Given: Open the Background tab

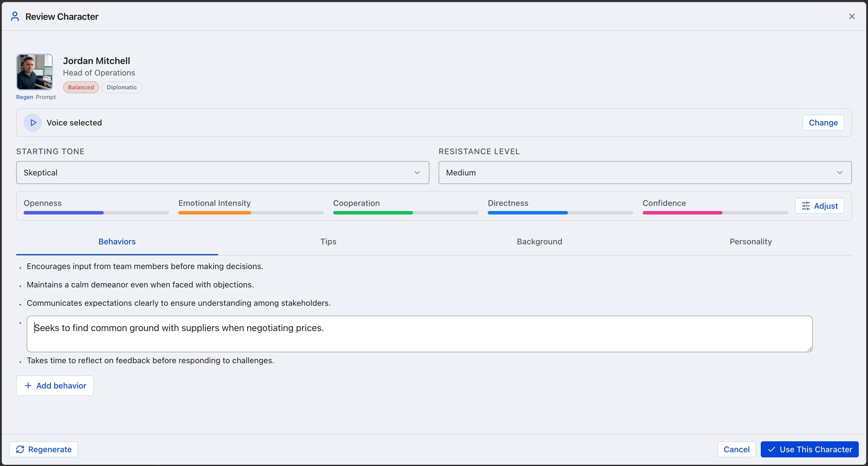Looking at the screenshot, I should [x=539, y=241].
